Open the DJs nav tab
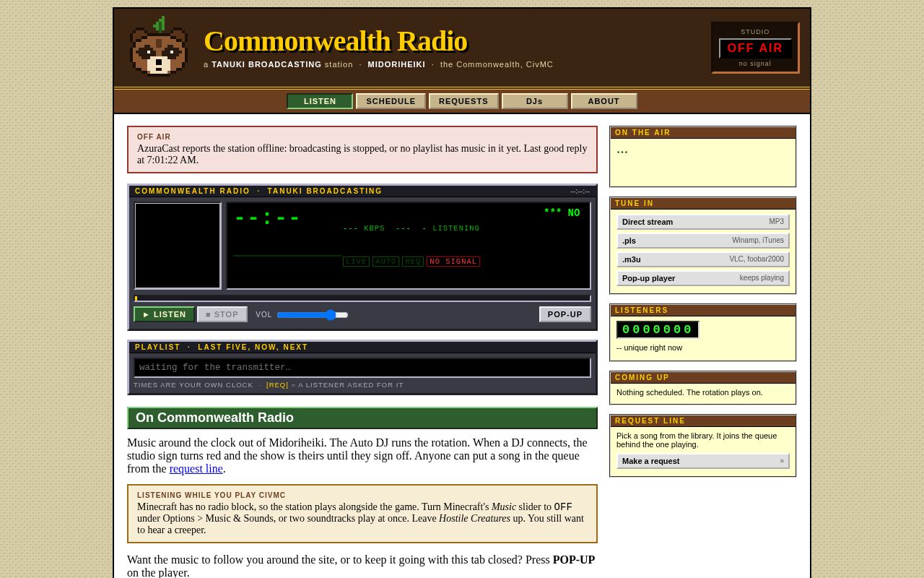 pos(534,101)
